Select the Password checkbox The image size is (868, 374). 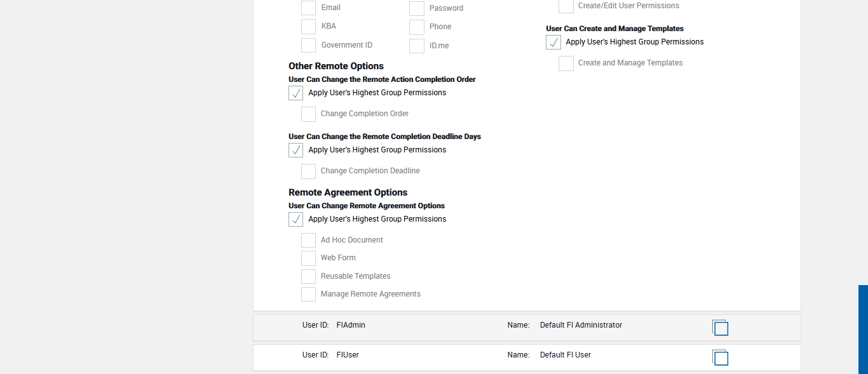416,8
